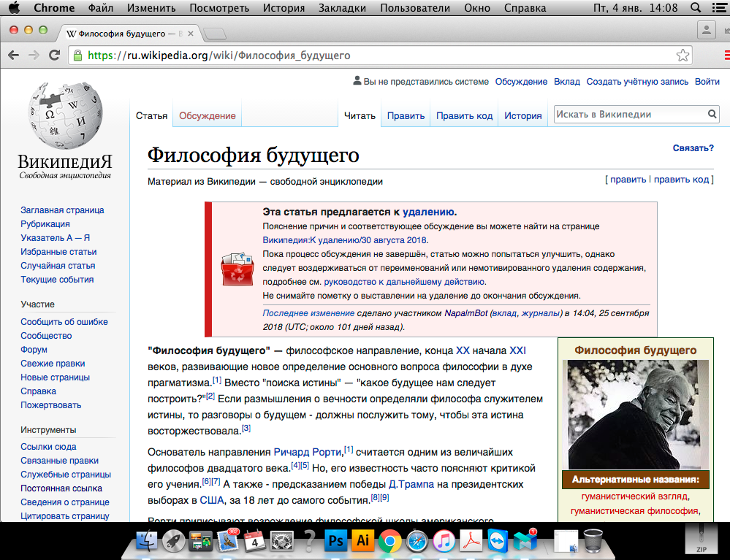730x560 pixels.
Task: Open Calendar icon showing 4
Action: 255,541
